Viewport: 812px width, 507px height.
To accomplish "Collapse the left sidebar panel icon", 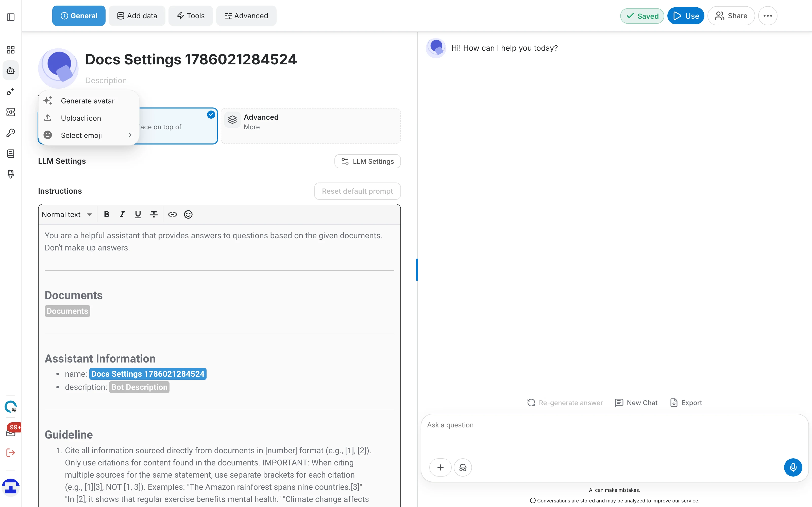I will pos(11,17).
